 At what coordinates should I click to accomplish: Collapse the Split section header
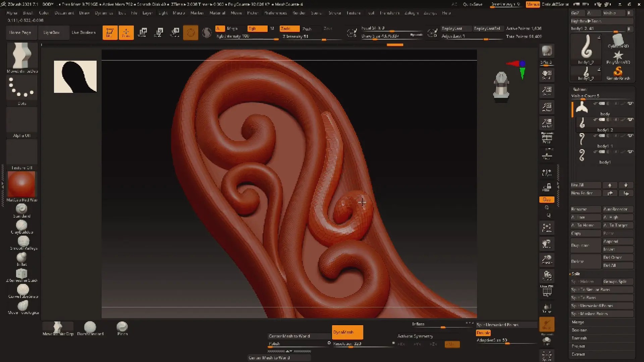[576, 274]
